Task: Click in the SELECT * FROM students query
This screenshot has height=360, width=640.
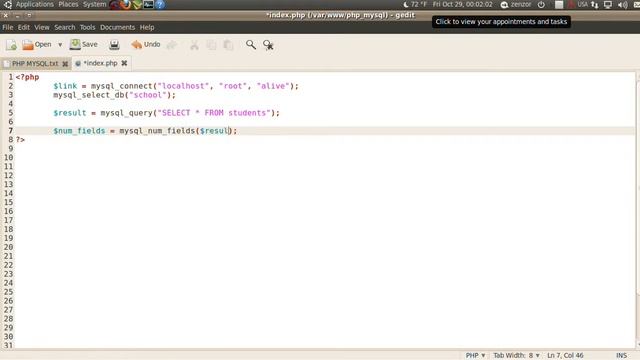Action: pos(214,113)
